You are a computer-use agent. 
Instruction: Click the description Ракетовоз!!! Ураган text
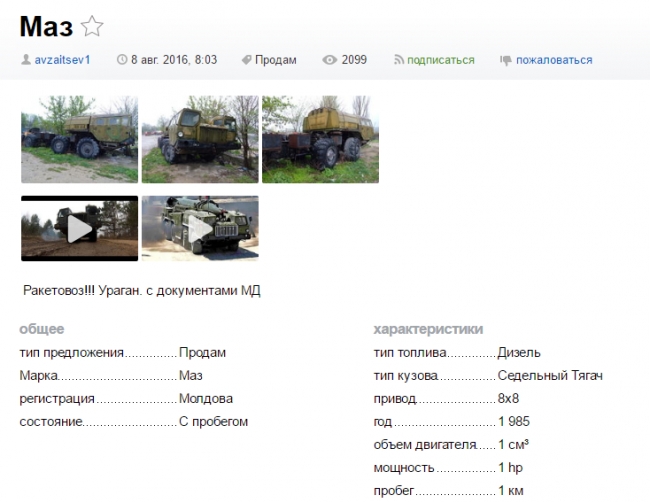tap(142, 291)
